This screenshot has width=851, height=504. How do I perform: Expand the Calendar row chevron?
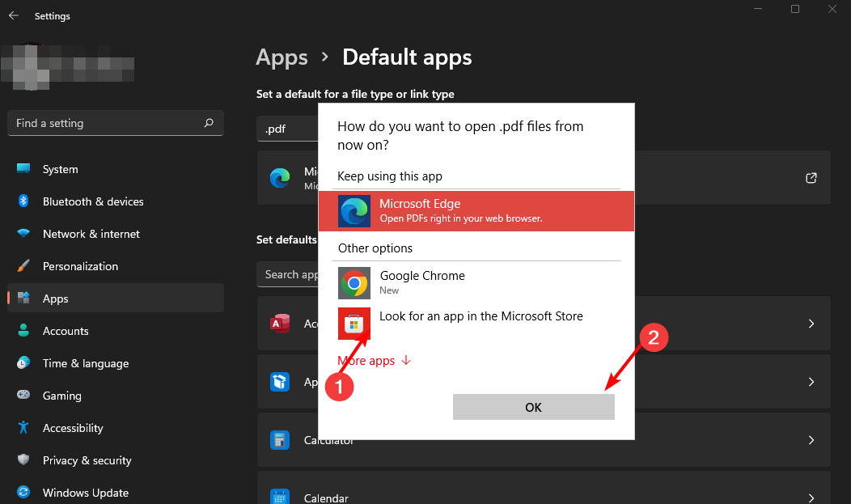811,498
